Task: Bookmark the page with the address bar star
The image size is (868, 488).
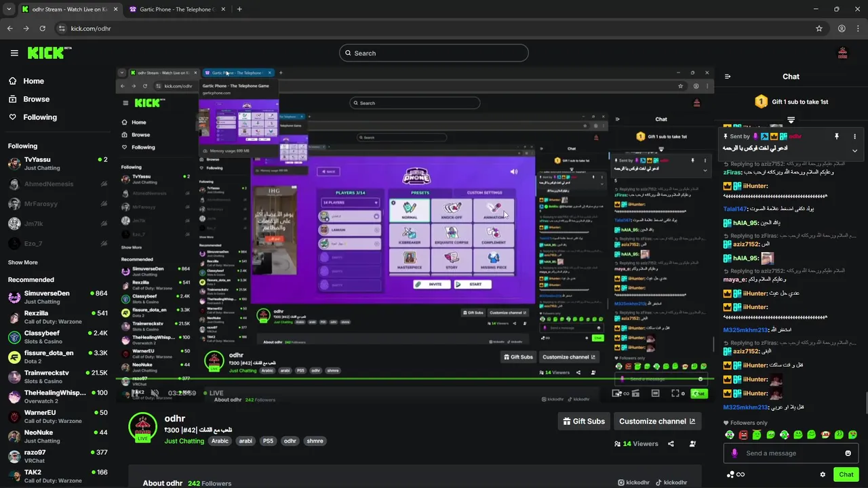Action: (x=819, y=28)
